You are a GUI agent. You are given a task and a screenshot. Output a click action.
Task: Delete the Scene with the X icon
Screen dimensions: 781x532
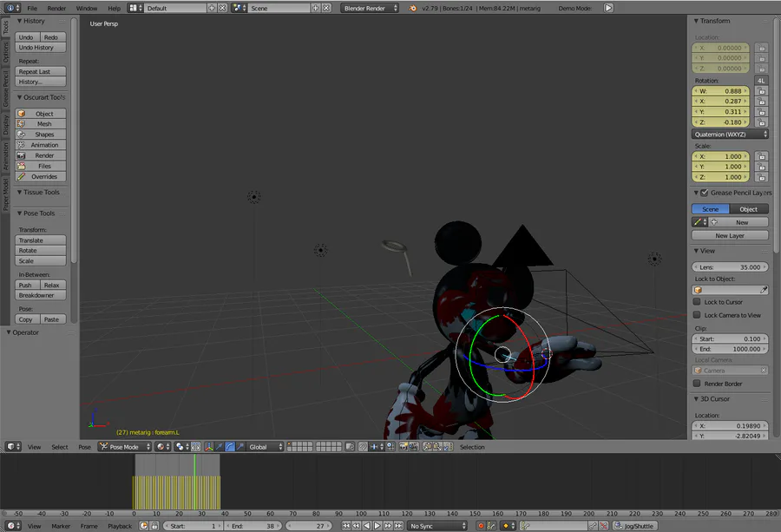pos(326,8)
